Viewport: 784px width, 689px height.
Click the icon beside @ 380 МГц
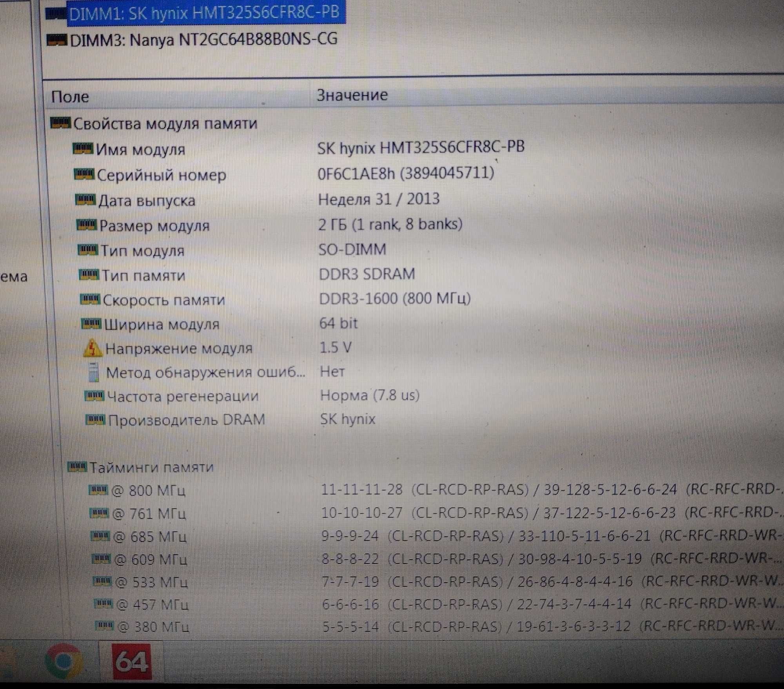point(105,626)
